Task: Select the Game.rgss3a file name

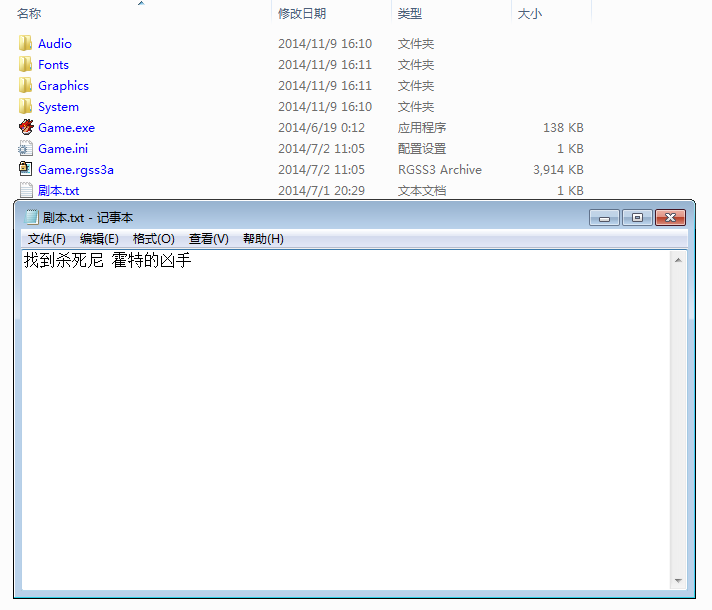Action: point(76,169)
